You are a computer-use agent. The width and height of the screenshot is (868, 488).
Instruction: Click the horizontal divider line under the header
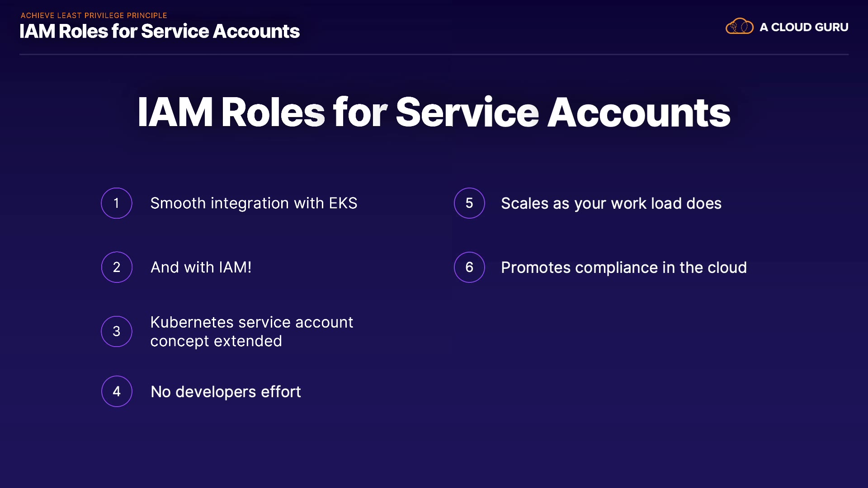pos(434,54)
